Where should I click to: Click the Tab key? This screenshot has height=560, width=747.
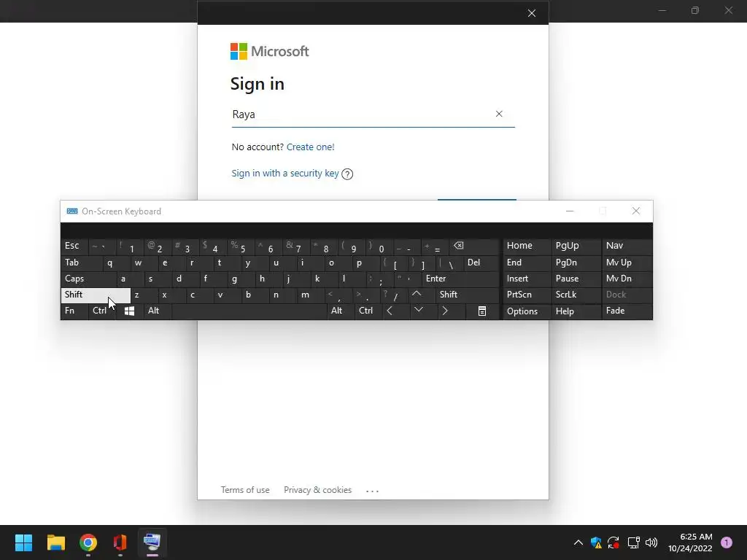(x=81, y=262)
